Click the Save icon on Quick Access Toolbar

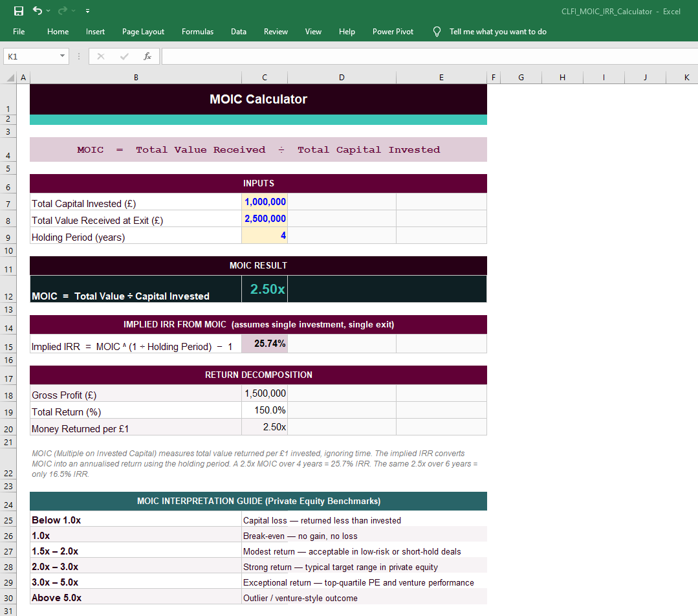point(17,10)
